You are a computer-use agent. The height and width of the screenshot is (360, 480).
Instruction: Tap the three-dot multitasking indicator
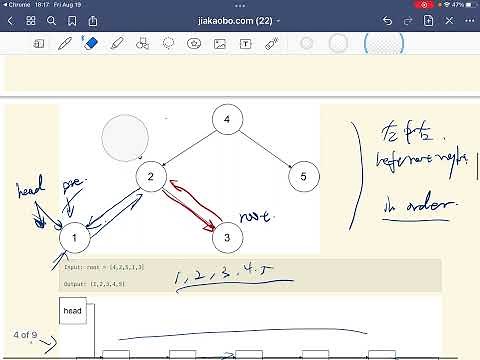tap(240, 5)
